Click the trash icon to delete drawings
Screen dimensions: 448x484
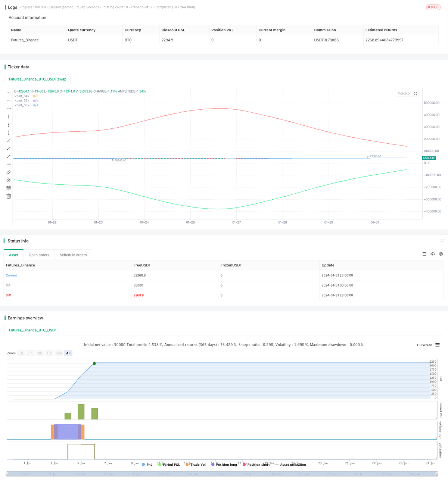tap(9, 196)
